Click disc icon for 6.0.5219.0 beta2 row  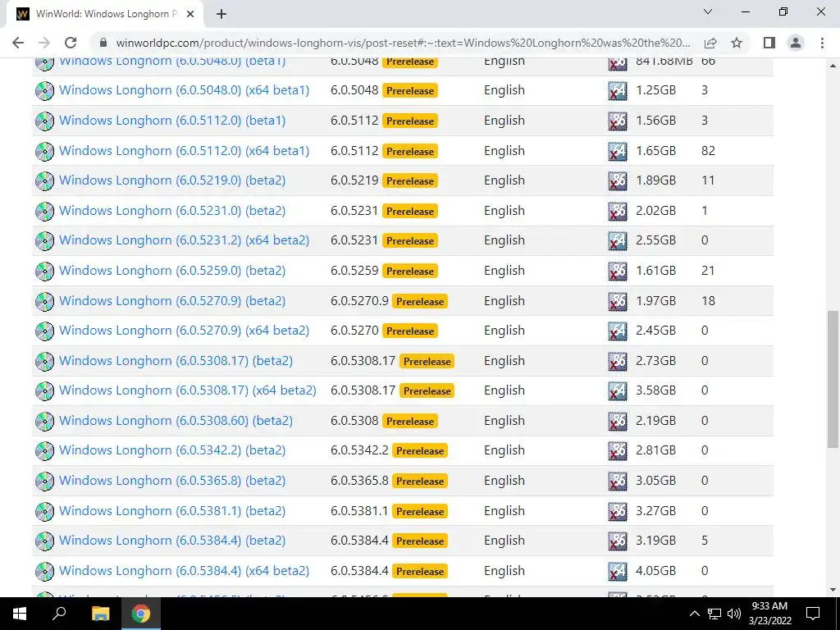pos(44,181)
